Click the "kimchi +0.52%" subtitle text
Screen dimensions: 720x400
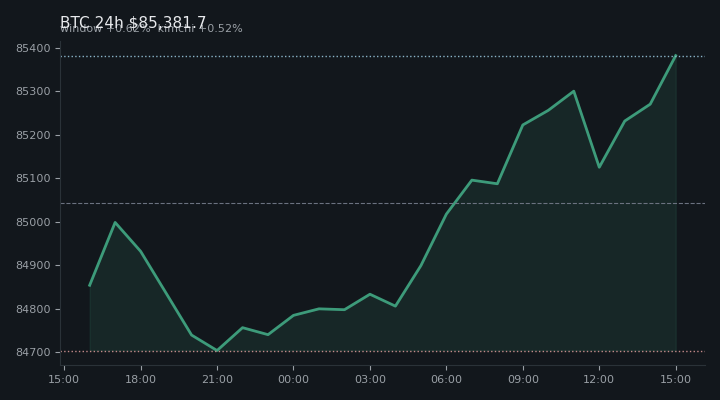click(200, 28)
